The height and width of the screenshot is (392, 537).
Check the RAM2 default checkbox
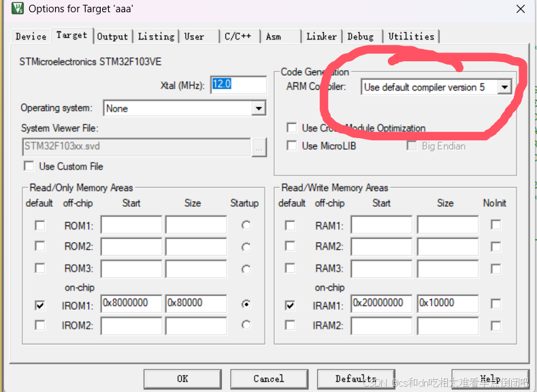point(290,246)
